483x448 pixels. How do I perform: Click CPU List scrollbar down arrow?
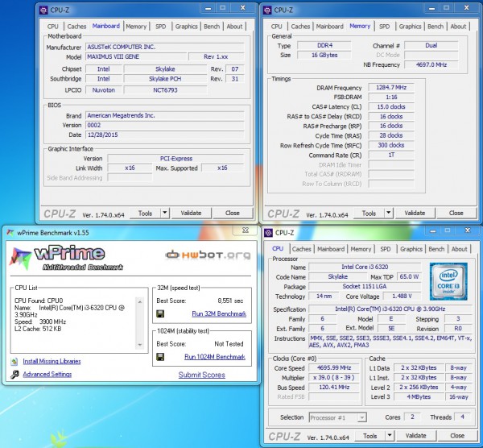[x=140, y=345]
